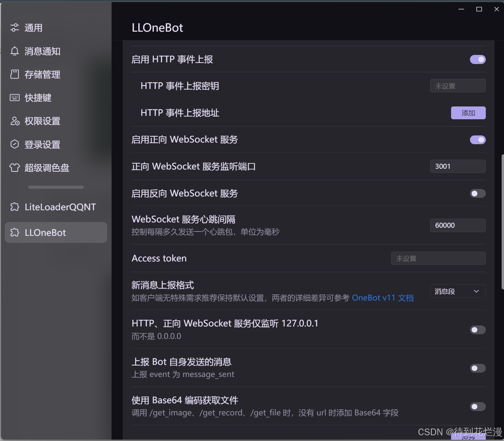Screen dimensions: 504x441
Task: Click the 通用 general settings icon
Action: pos(14,28)
